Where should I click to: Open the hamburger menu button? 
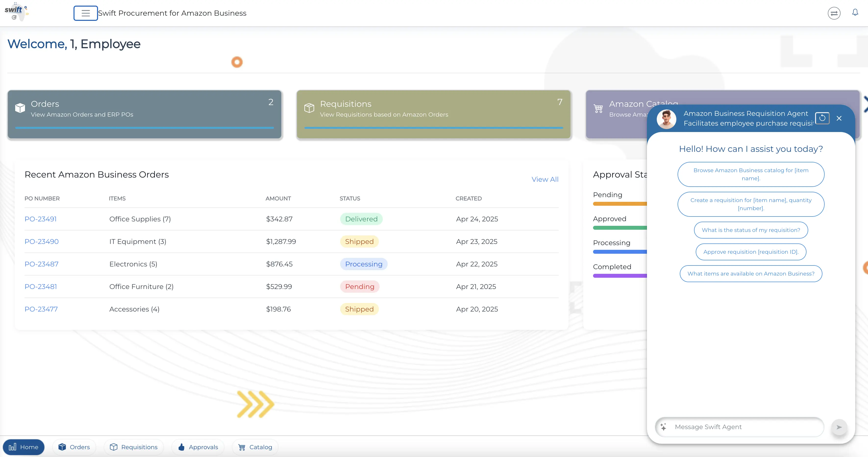pyautogui.click(x=86, y=13)
